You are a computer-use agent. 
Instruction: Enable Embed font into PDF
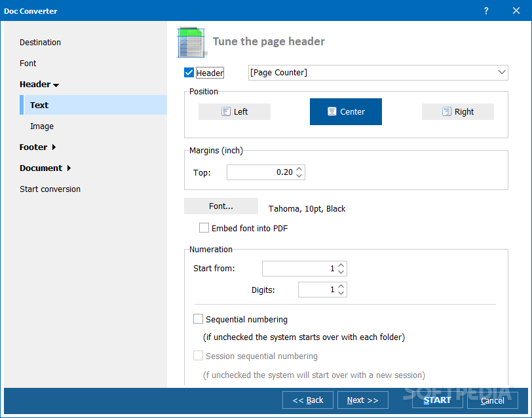(204, 227)
